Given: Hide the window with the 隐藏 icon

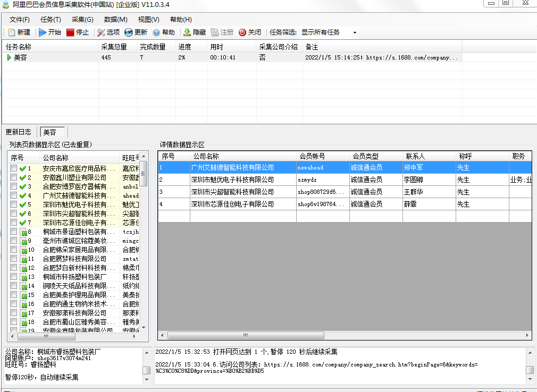Looking at the screenshot, I should [187, 32].
